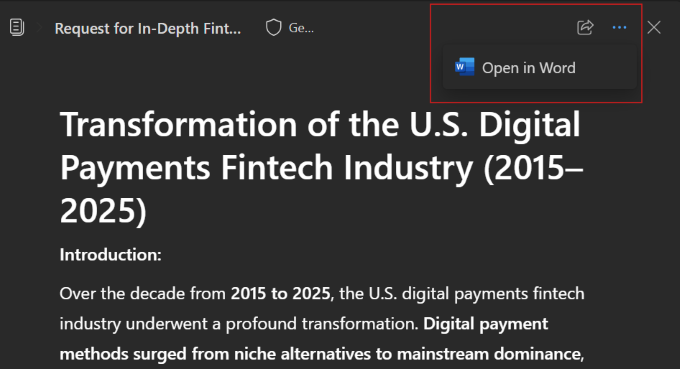Viewport: 680px width, 369px height.
Task: Click the share arrow icon
Action: (585, 27)
